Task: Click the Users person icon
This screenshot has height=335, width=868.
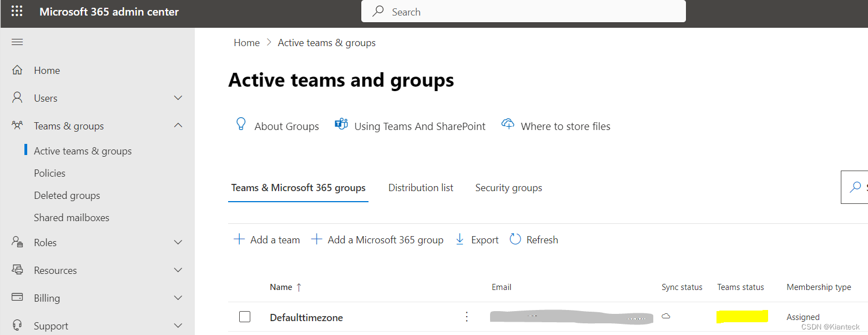Action: click(17, 98)
